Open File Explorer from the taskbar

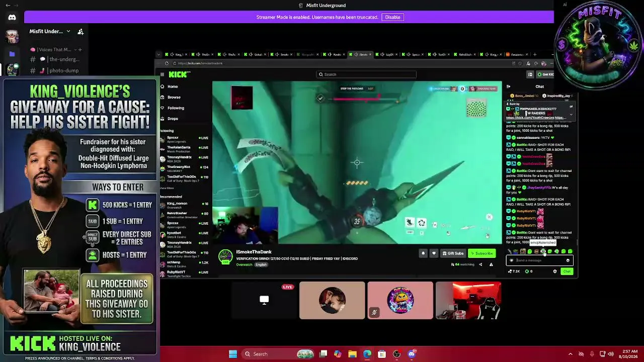tap(352, 354)
